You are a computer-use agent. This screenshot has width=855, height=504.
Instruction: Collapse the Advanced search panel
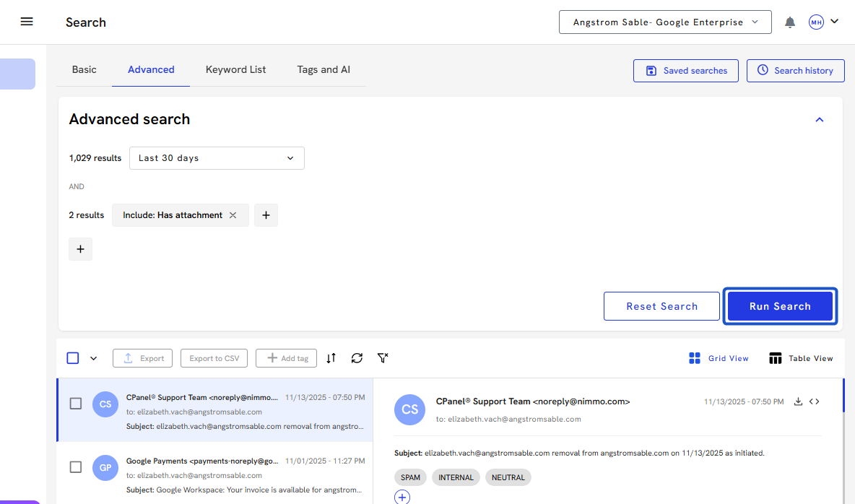[x=820, y=120]
